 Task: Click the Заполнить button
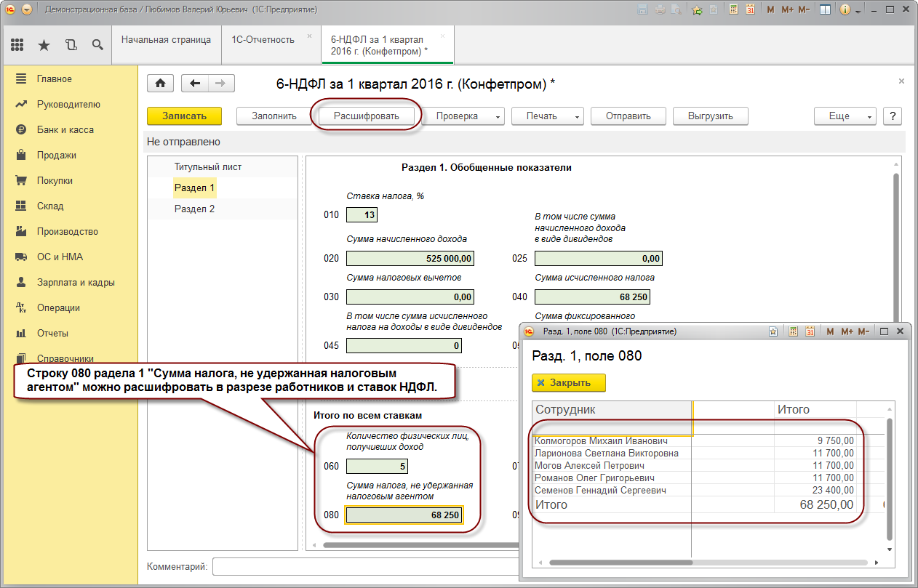[x=274, y=116]
